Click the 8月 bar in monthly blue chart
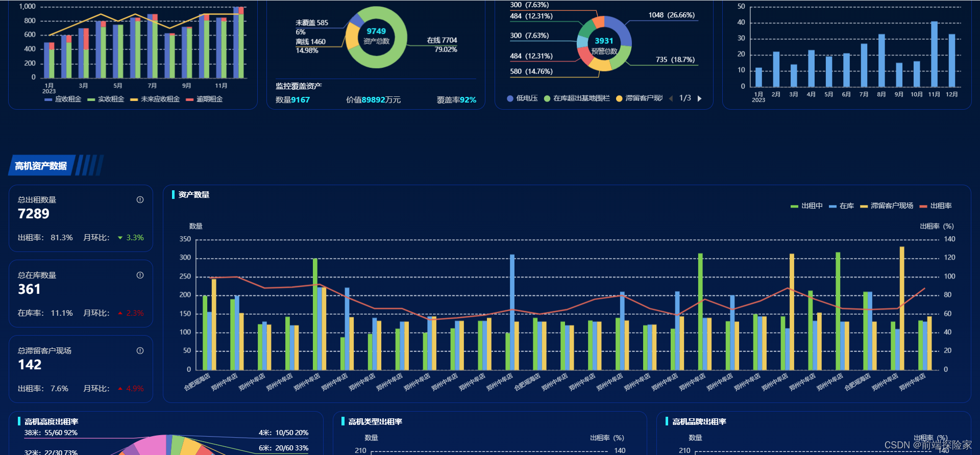 tap(881, 61)
